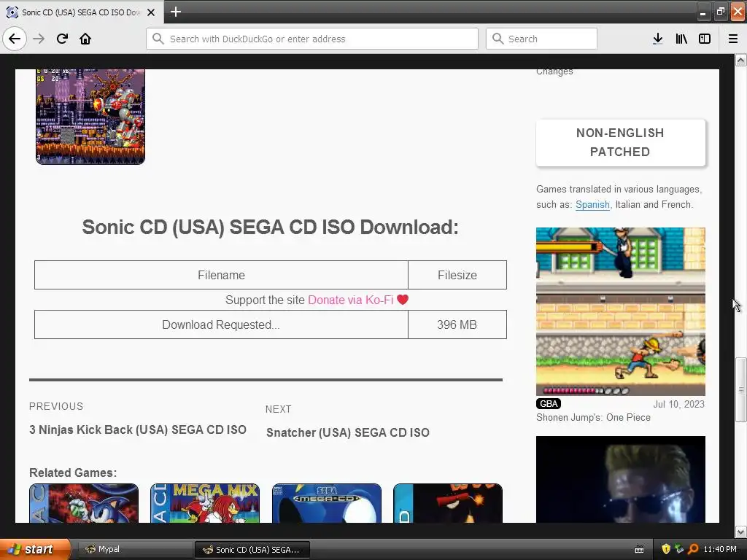Viewport: 747px width, 560px height.
Task: Open the Shonen Jump's: One Piece title
Action: [x=593, y=418]
